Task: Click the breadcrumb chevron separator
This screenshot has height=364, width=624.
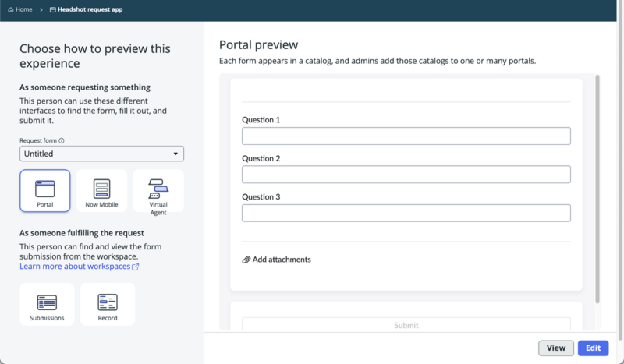Action: 41,9
